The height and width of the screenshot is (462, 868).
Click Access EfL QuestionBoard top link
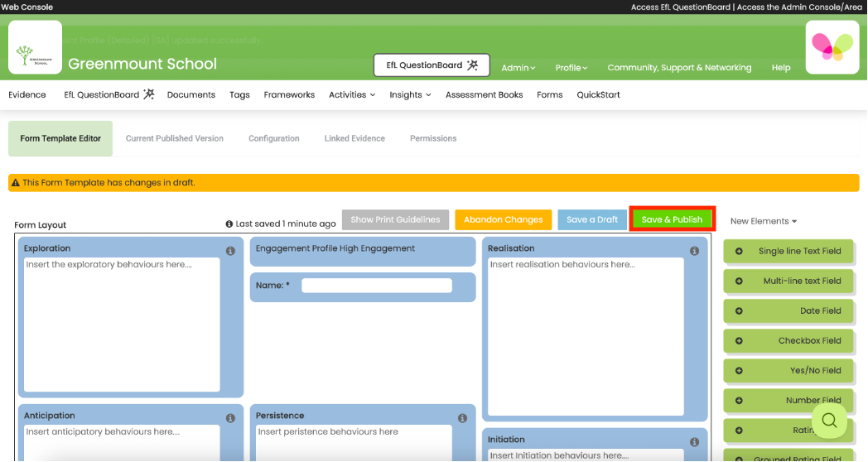tap(680, 7)
